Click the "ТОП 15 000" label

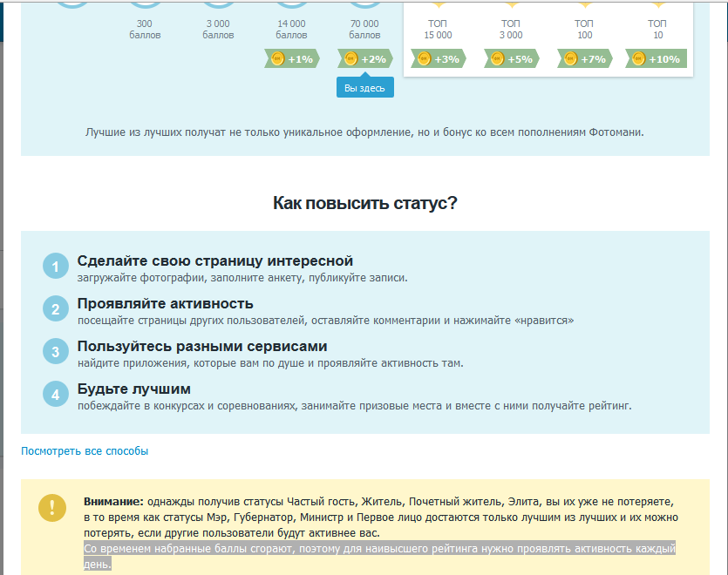click(438, 30)
